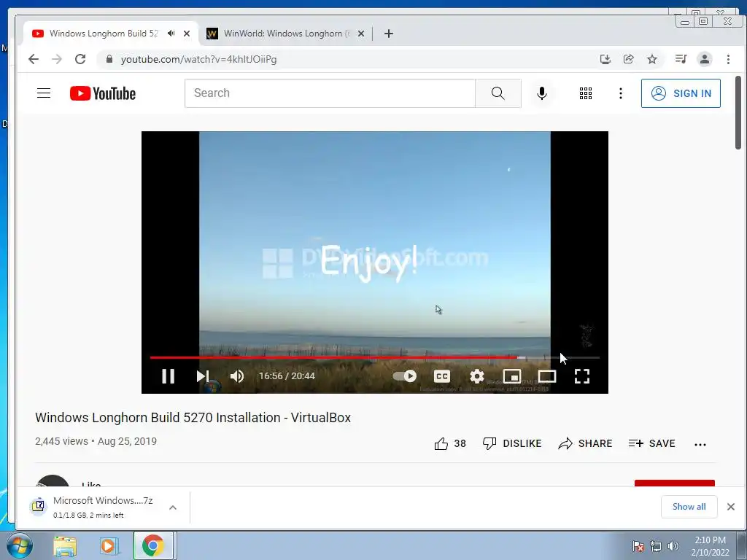Mute tab via speaker icon on tab
The height and width of the screenshot is (560, 747).
(171, 34)
